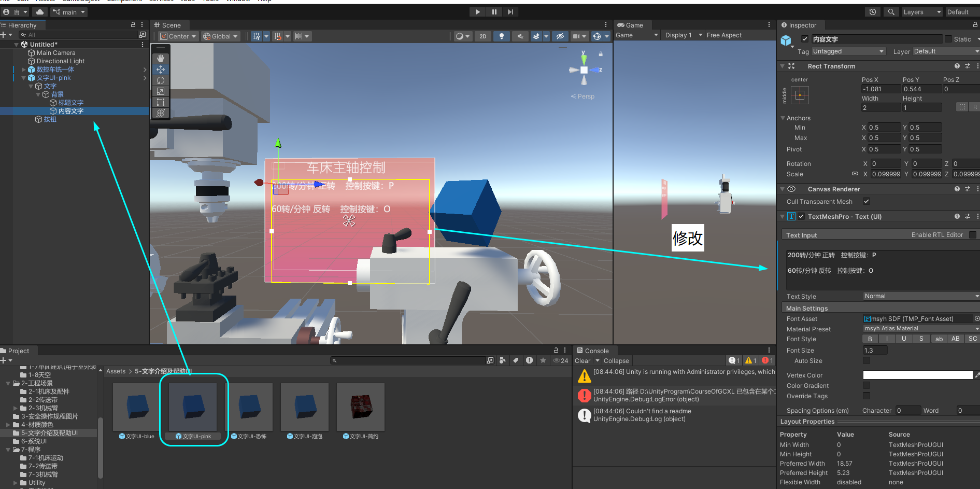Screen dimensions: 980x489
Task: Select 标题文字 in Hierarchy
Action: pyautogui.click(x=70, y=103)
